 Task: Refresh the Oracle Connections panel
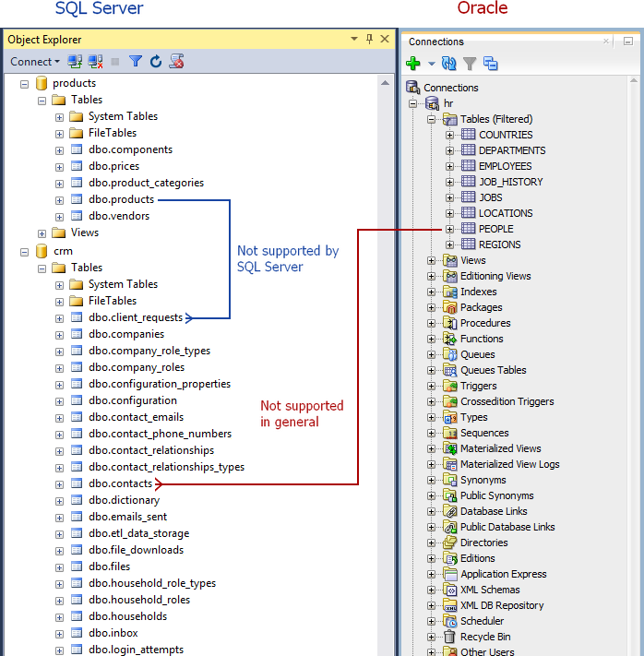[x=449, y=64]
